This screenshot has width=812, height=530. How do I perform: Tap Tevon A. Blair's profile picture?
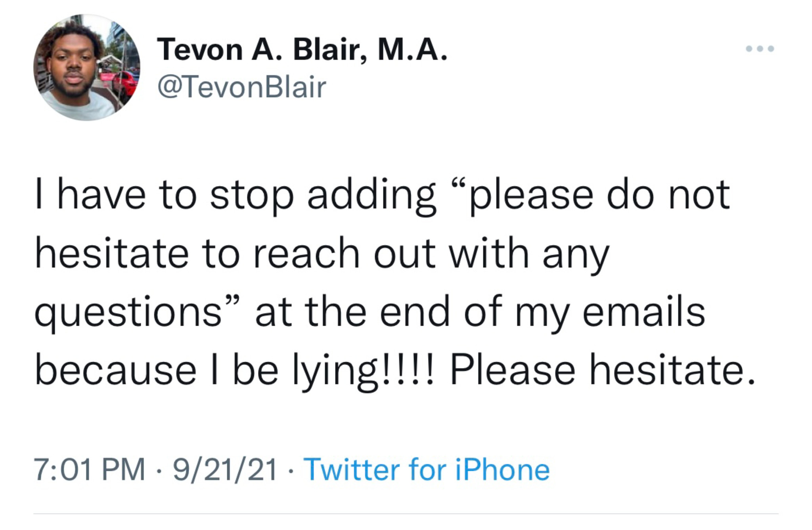pyautogui.click(x=87, y=67)
